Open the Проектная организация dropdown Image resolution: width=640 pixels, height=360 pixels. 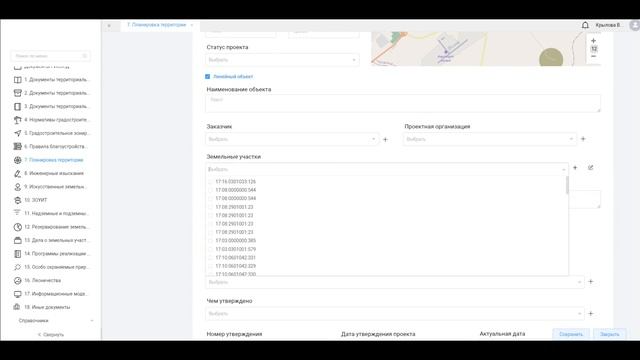pos(490,139)
